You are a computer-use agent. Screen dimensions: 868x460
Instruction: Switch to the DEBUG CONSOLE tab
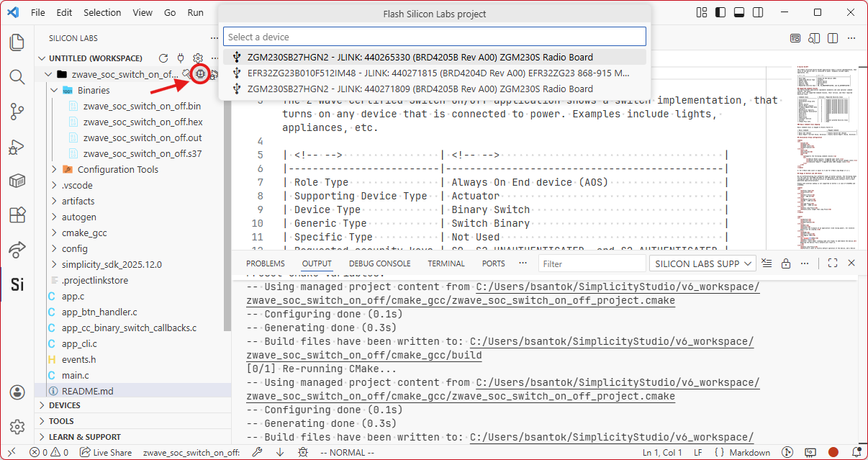(380, 263)
